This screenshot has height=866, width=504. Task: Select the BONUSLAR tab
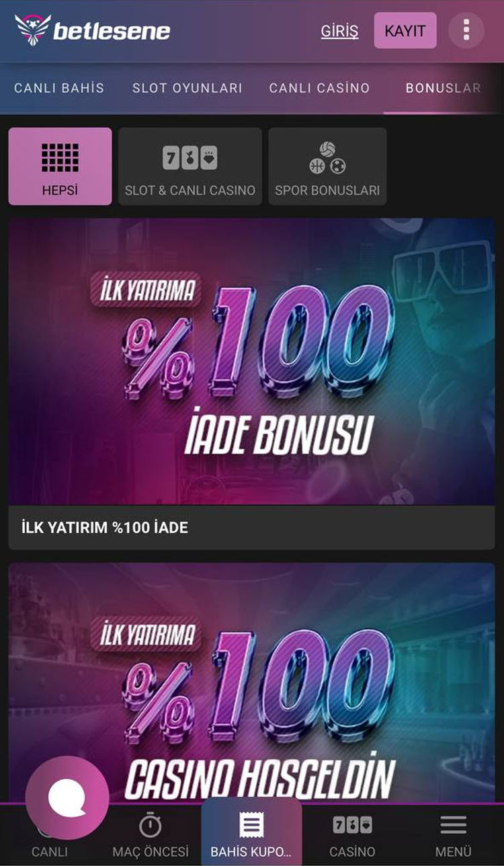point(444,88)
